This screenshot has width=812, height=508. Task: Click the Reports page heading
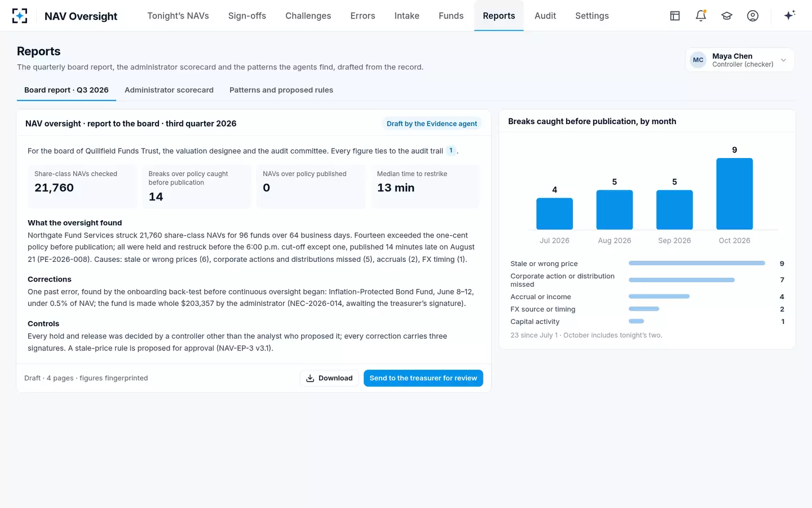click(39, 51)
